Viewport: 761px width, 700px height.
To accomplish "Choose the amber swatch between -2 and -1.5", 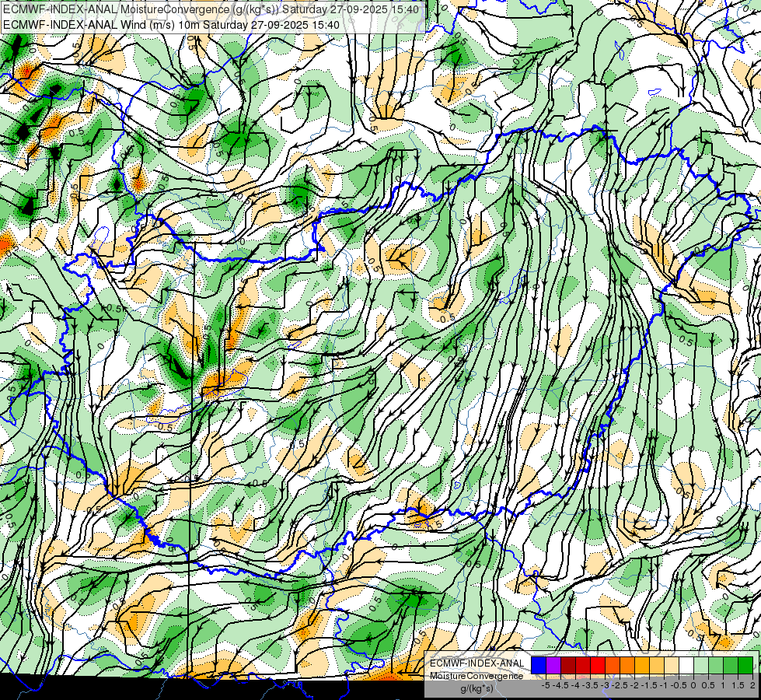I will pos(641,665).
